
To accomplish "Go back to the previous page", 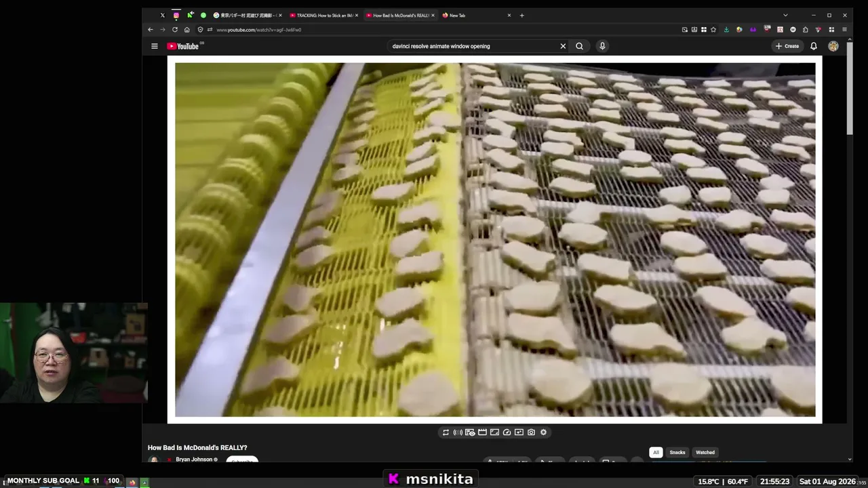I will (151, 30).
